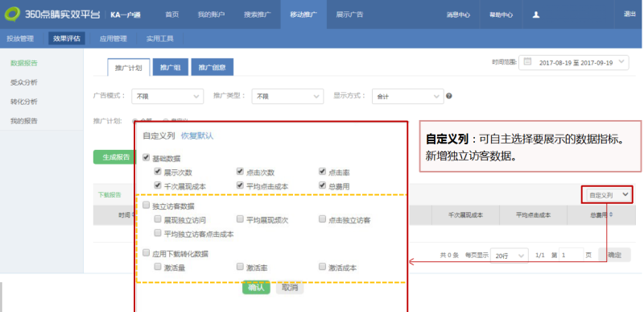Open the 广告模式 dropdown

coord(167,96)
